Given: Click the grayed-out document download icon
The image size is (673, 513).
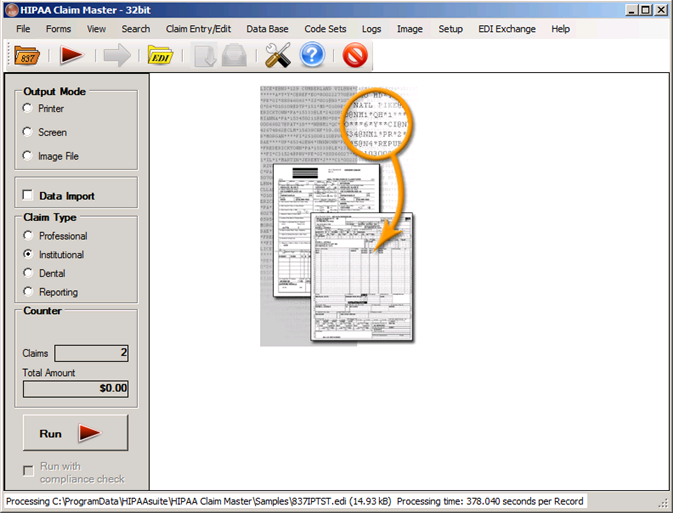Looking at the screenshot, I should (x=207, y=56).
